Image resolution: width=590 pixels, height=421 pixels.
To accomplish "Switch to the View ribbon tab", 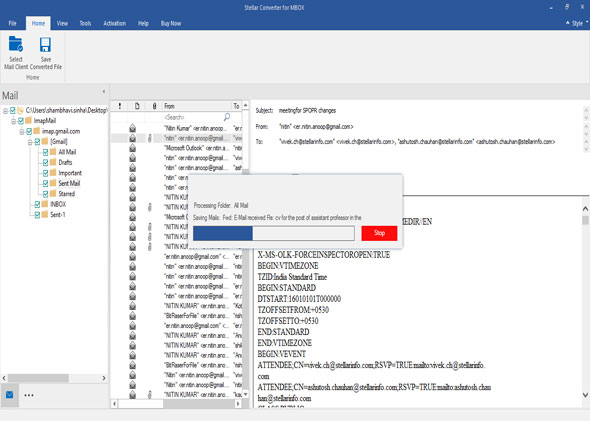I will (62, 23).
